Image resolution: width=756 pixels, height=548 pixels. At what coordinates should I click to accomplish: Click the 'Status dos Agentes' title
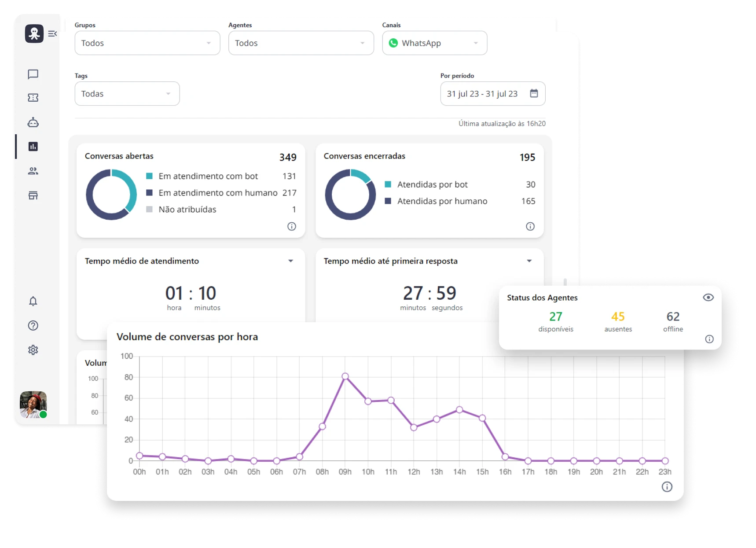(x=542, y=298)
